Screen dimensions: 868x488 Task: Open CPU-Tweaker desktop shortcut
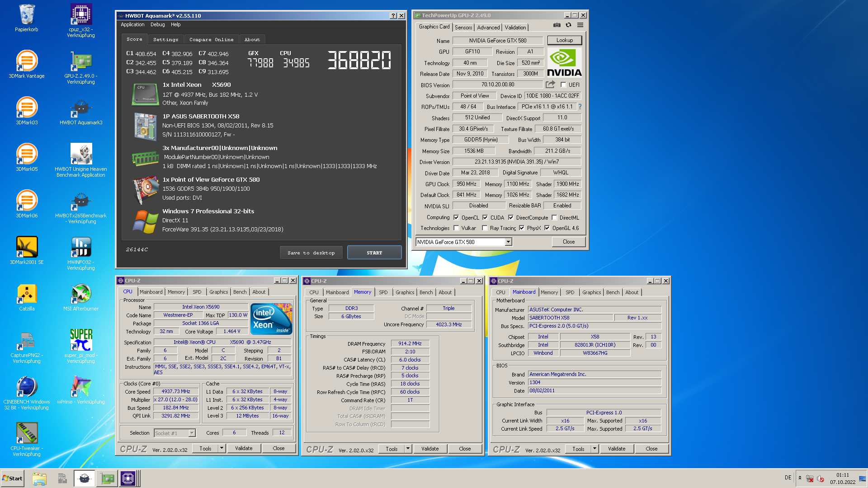27,440
